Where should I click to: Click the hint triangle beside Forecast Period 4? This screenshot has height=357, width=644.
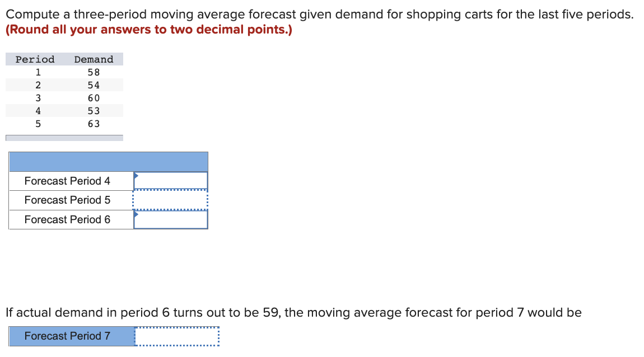pos(135,175)
